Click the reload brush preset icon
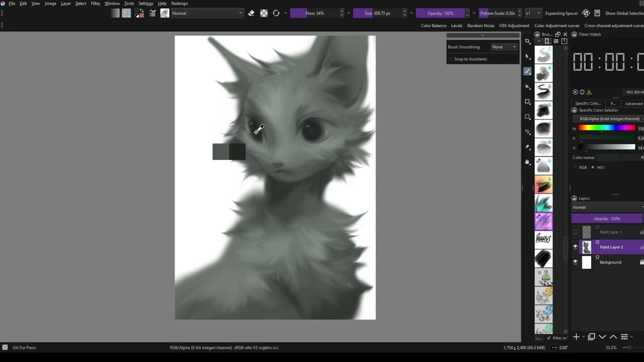Viewport: 644px width, 362px height. pos(276,13)
